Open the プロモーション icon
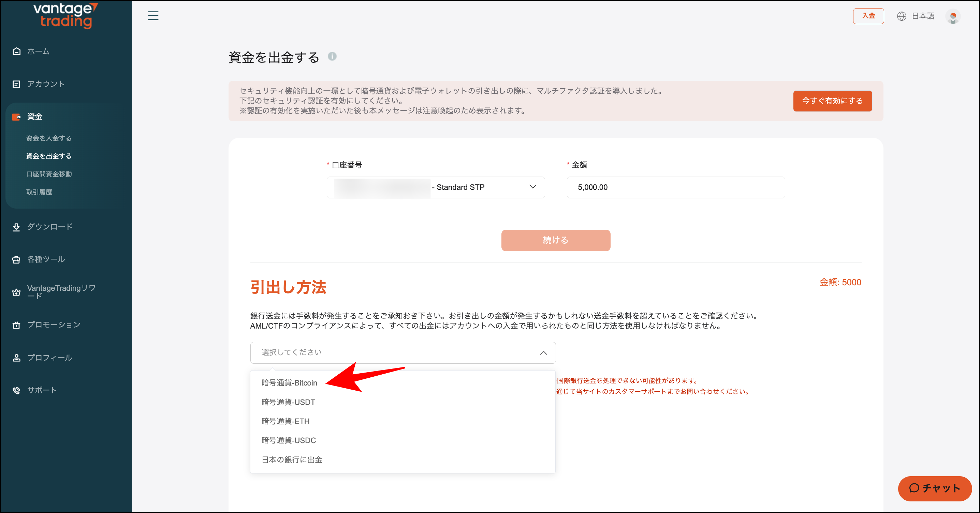 [16, 325]
